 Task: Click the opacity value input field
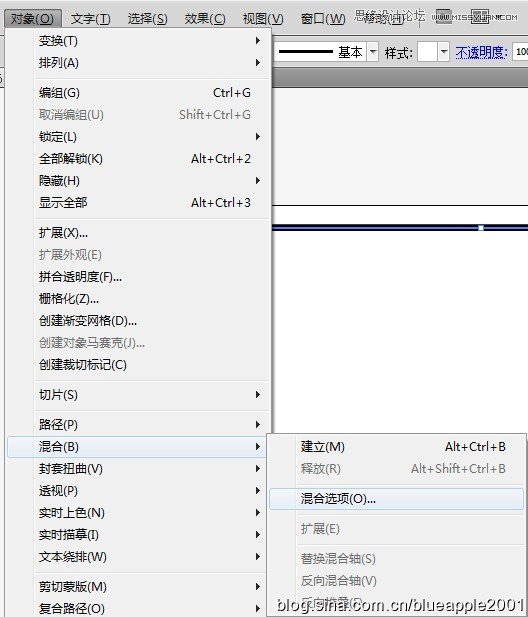coord(520,52)
